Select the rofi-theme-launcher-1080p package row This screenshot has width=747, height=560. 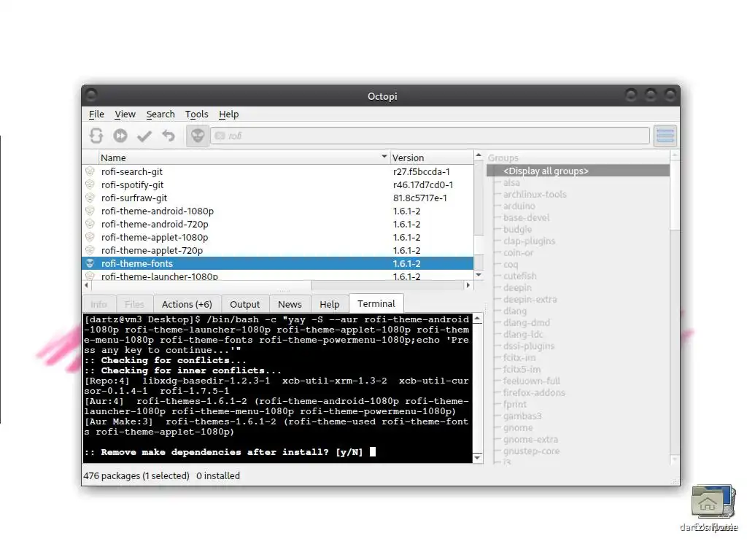pos(278,276)
